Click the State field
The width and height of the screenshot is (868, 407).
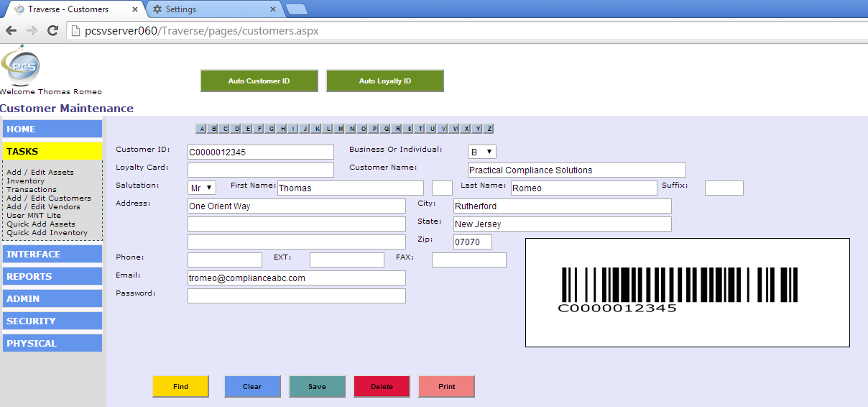coord(563,224)
